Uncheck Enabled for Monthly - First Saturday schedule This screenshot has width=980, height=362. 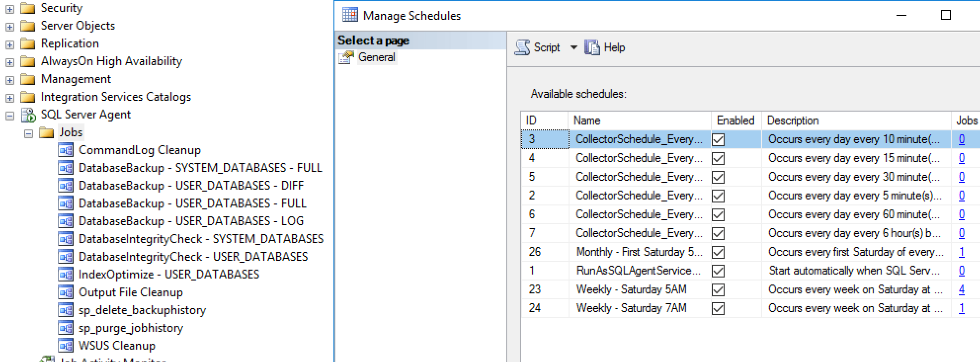pos(718,252)
